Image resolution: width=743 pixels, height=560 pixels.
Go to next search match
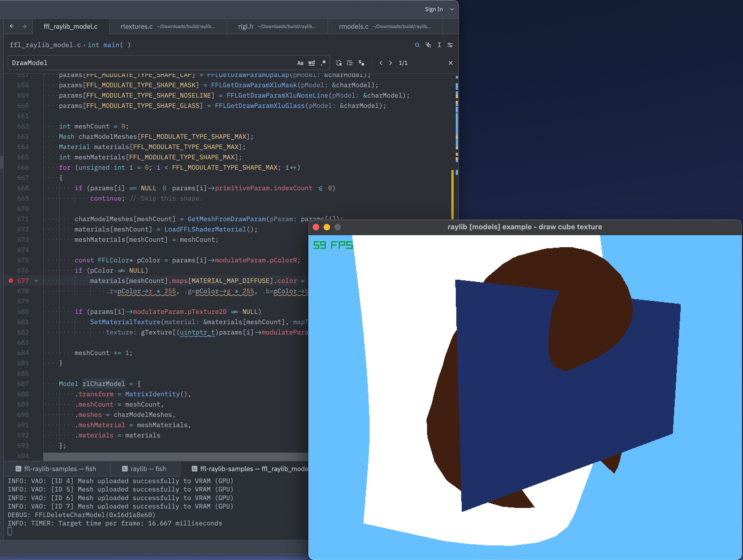[390, 63]
